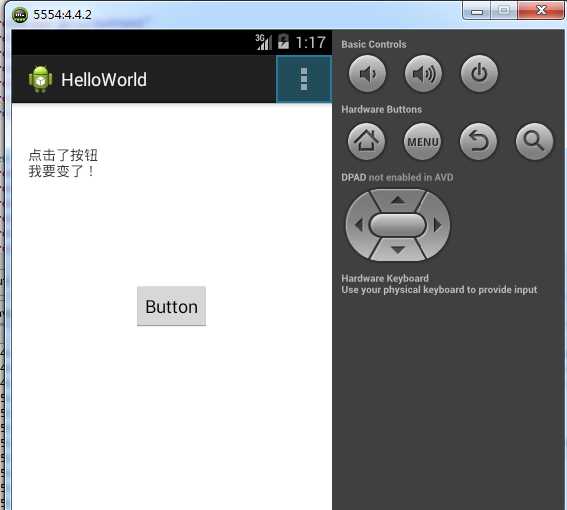Raise volume with the volume up button
567x510 pixels.
[x=423, y=74]
